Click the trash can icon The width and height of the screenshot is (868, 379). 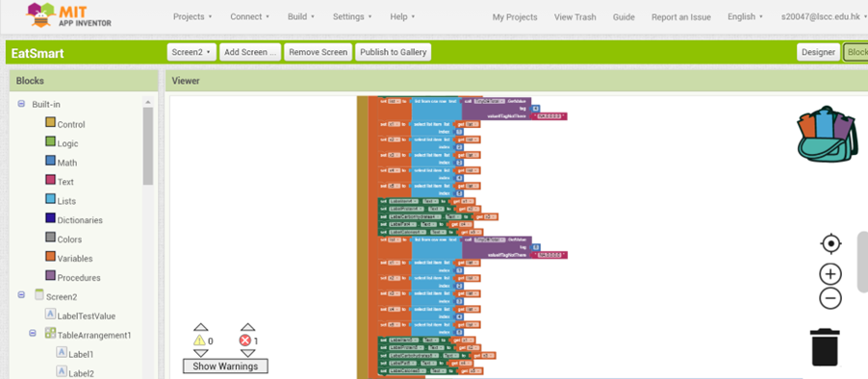click(x=825, y=347)
